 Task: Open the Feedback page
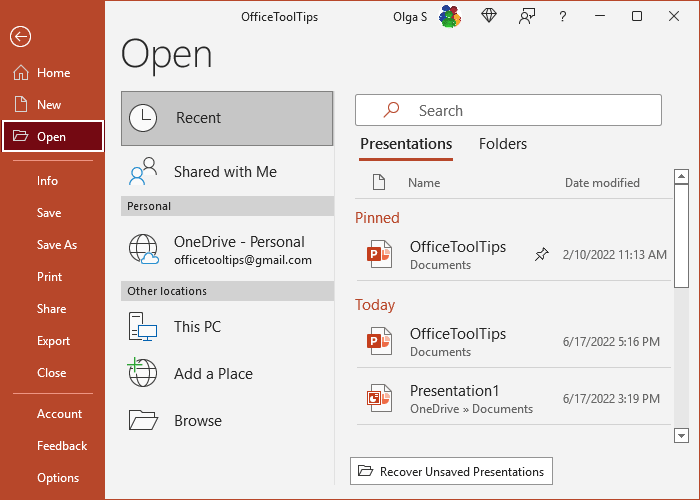point(53,446)
